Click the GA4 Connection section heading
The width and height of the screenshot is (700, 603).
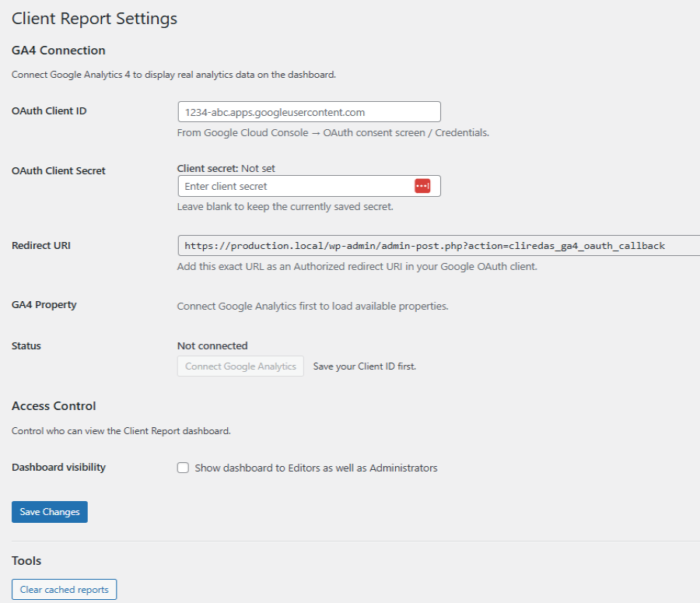(x=58, y=50)
